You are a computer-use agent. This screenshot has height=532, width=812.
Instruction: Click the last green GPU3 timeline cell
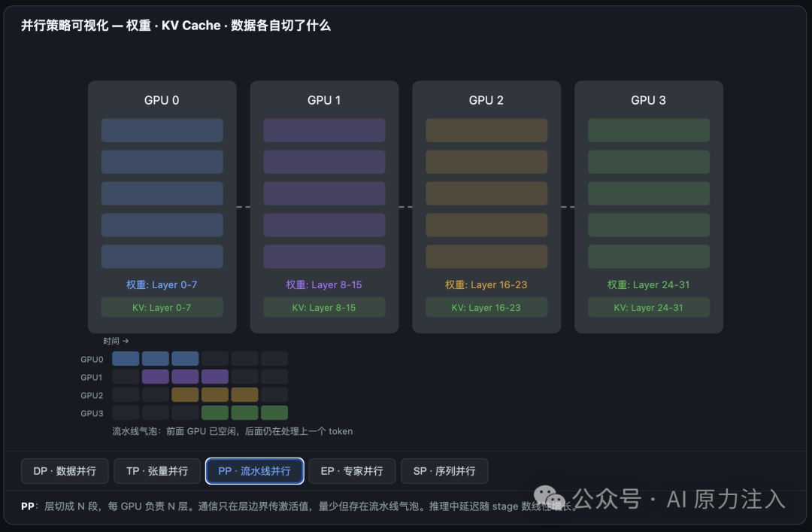[274, 413]
